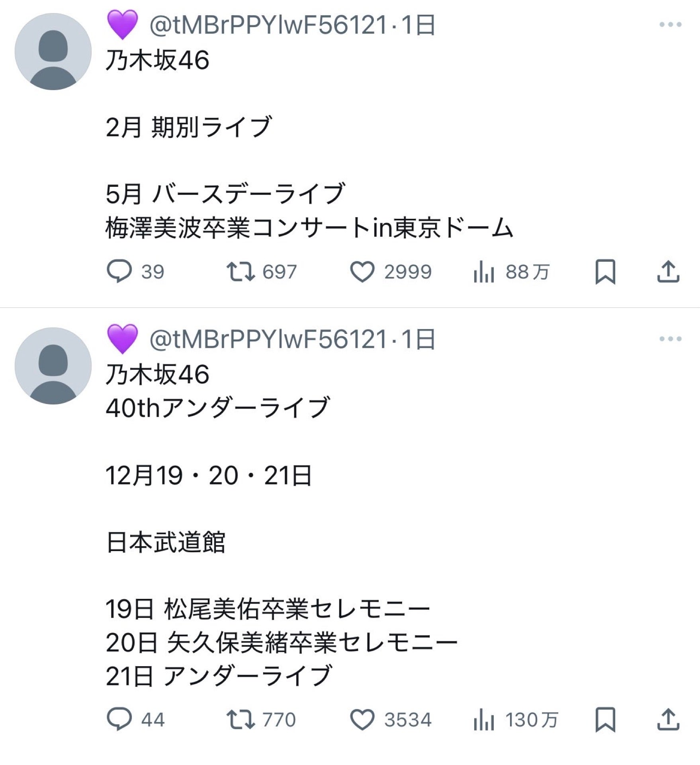The image size is (700, 765).
Task: Reply to the 期別ライブ post
Action: click(119, 272)
